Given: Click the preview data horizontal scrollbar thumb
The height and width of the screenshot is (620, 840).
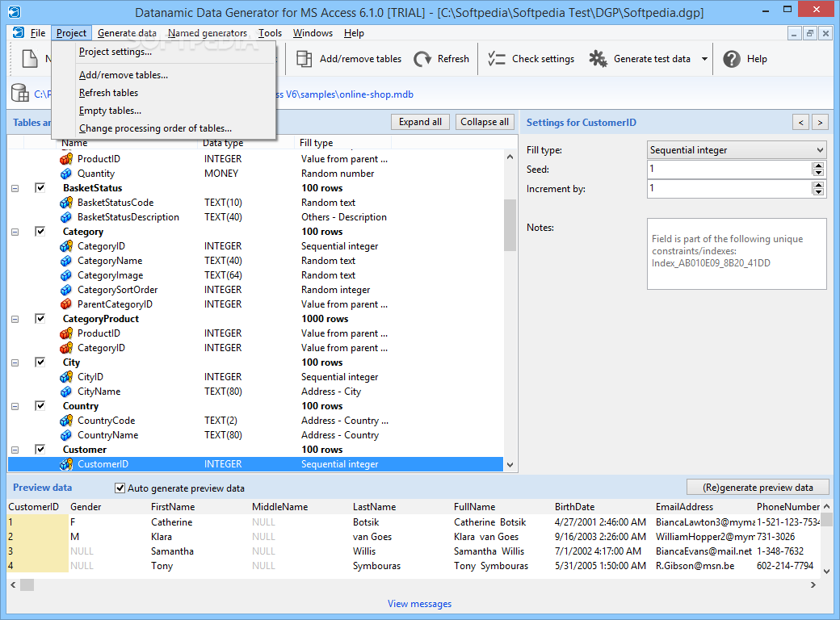Looking at the screenshot, I should [27, 584].
